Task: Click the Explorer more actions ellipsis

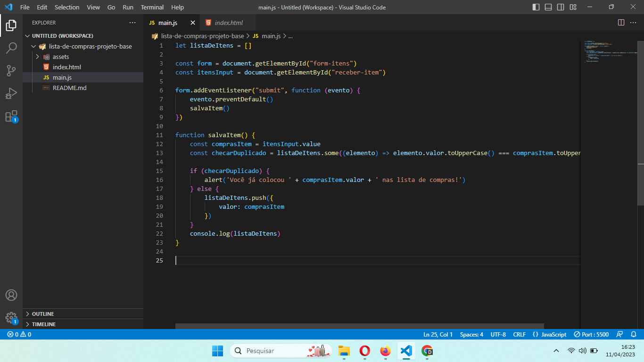Action: tap(132, 23)
